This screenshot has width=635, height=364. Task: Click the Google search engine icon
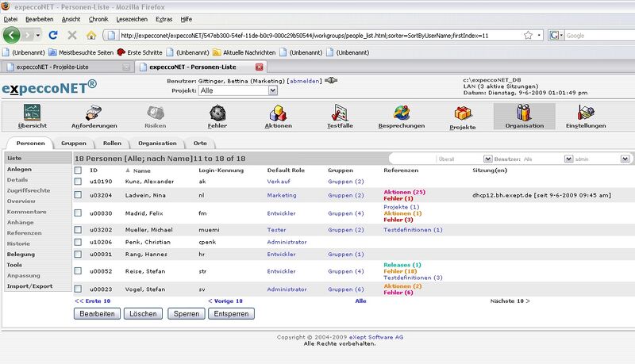(x=553, y=35)
